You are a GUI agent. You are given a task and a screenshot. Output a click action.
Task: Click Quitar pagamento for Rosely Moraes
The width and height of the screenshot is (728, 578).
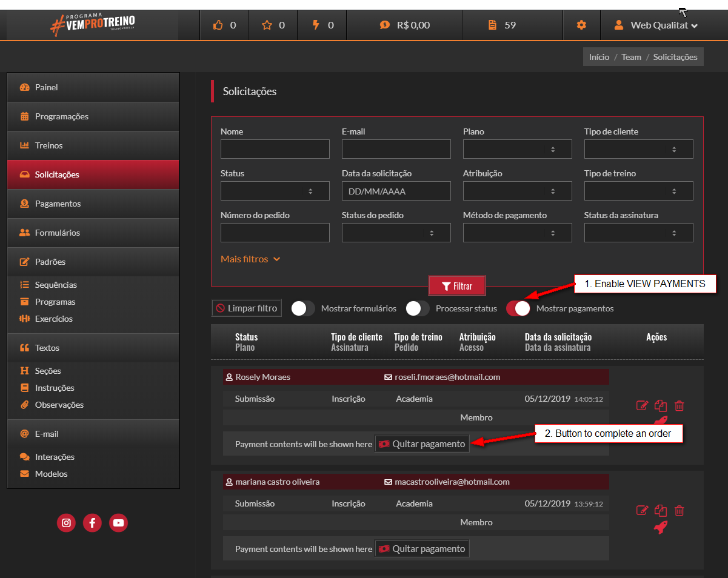422,444
